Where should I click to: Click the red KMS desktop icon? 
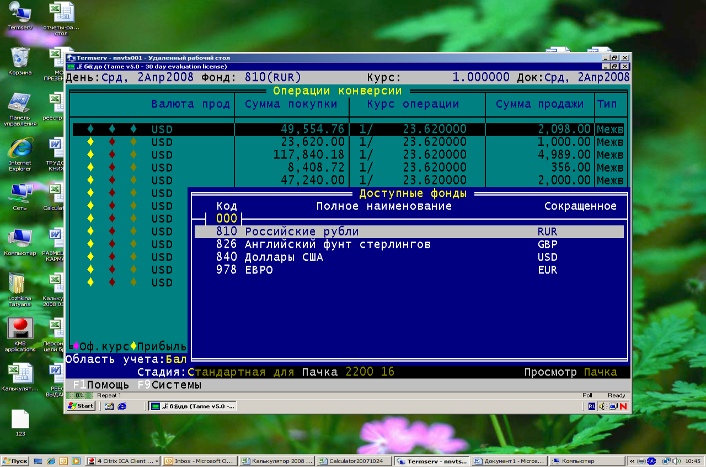(x=19, y=328)
